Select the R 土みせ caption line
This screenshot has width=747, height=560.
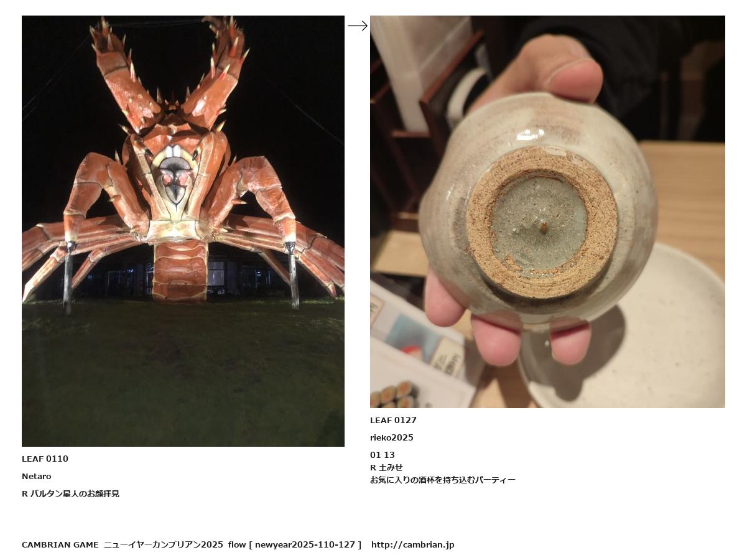(386, 468)
